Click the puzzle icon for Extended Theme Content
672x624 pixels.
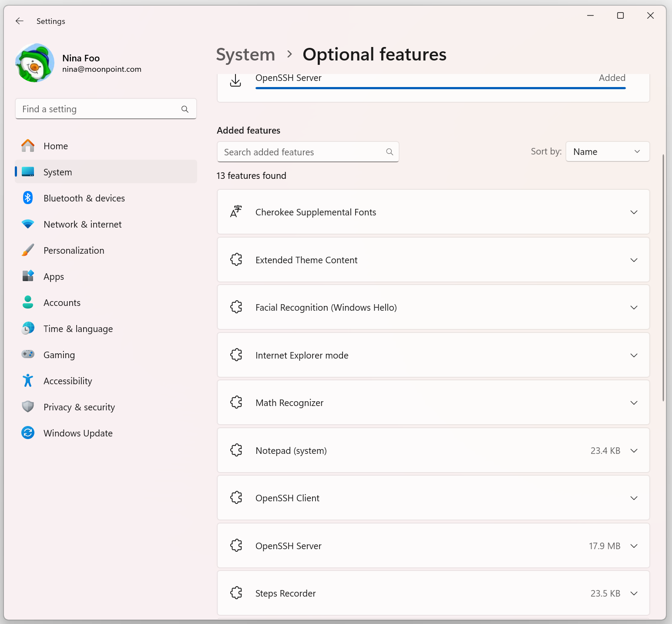236,260
